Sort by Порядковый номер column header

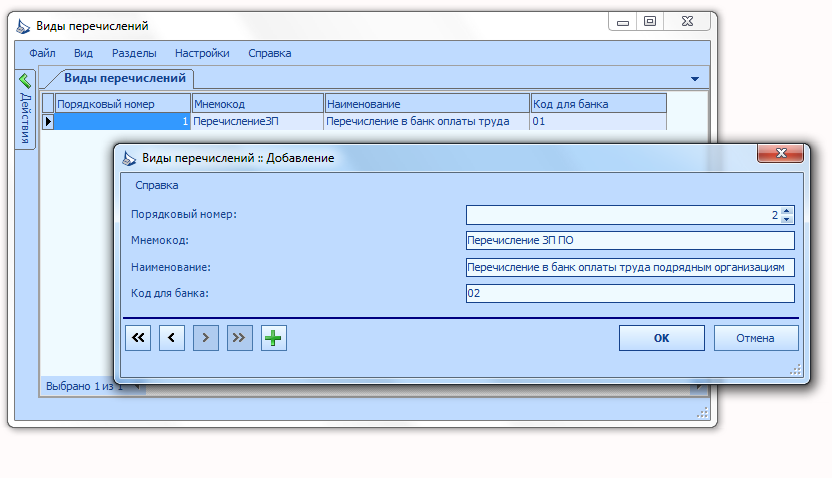[x=123, y=104]
